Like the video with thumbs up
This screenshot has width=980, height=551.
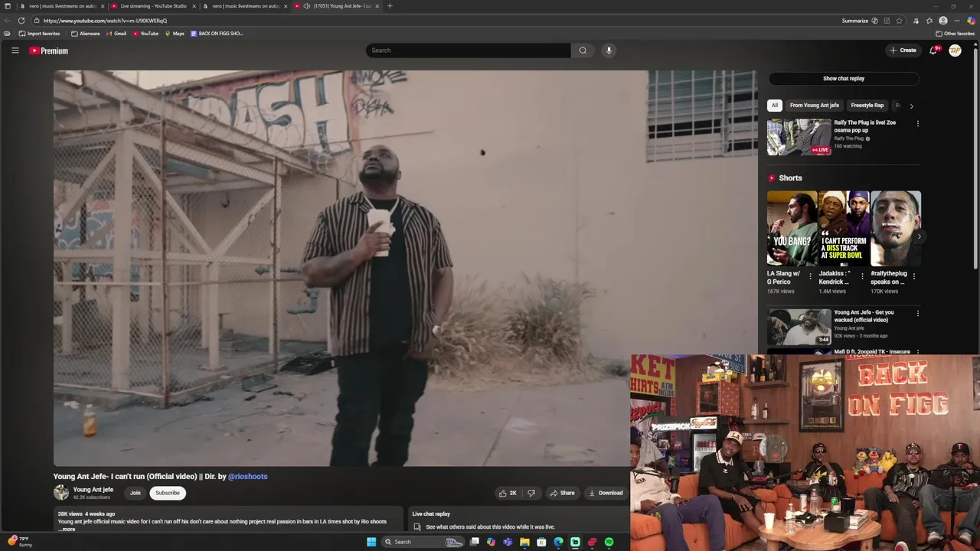coord(508,493)
